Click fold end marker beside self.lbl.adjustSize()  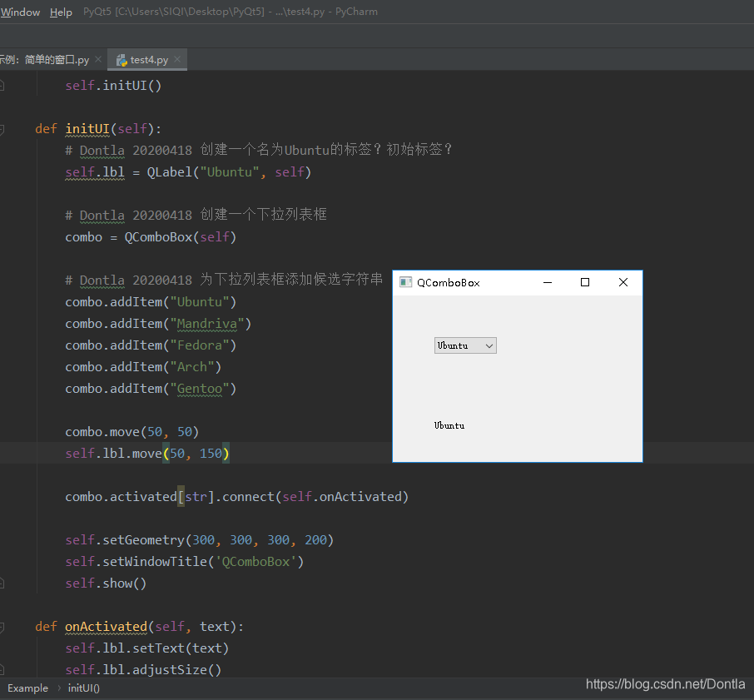coord(2,670)
